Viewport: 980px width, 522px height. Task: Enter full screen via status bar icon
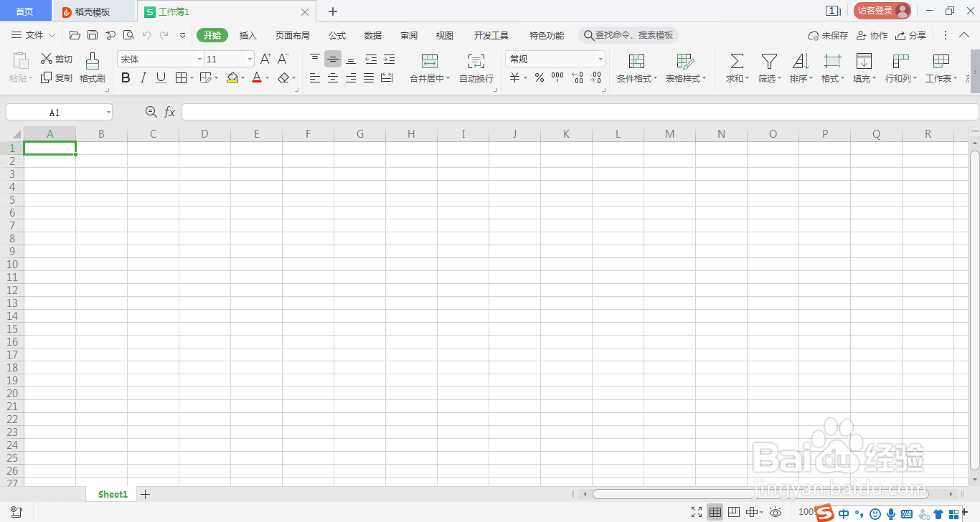coord(697,512)
